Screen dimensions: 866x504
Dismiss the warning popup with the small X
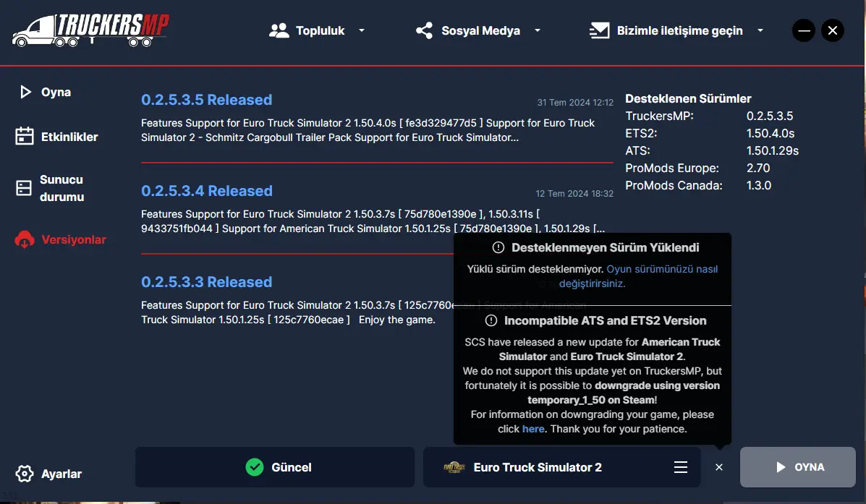(719, 467)
